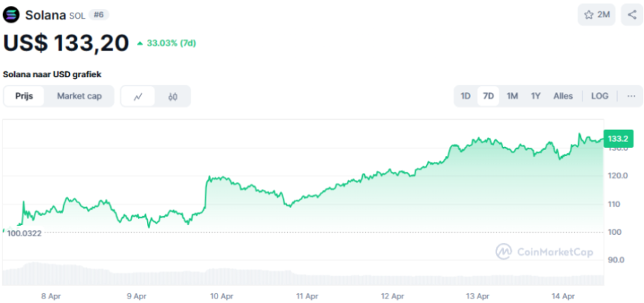
Task: Select the Market cap toggle option
Action: coord(79,96)
